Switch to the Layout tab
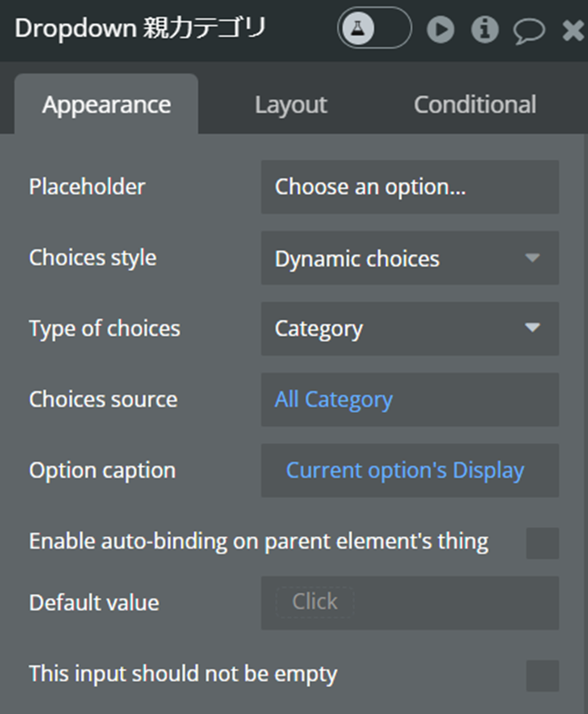The image size is (588, 714). (x=291, y=104)
